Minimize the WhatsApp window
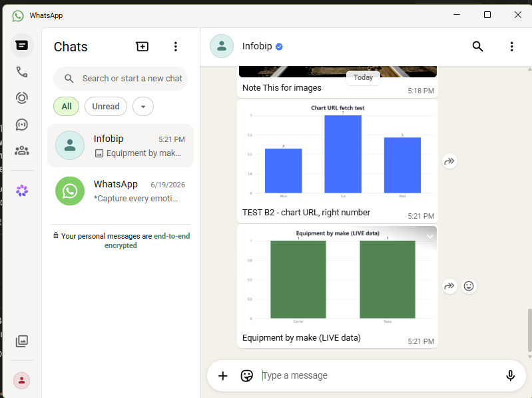 457,15
